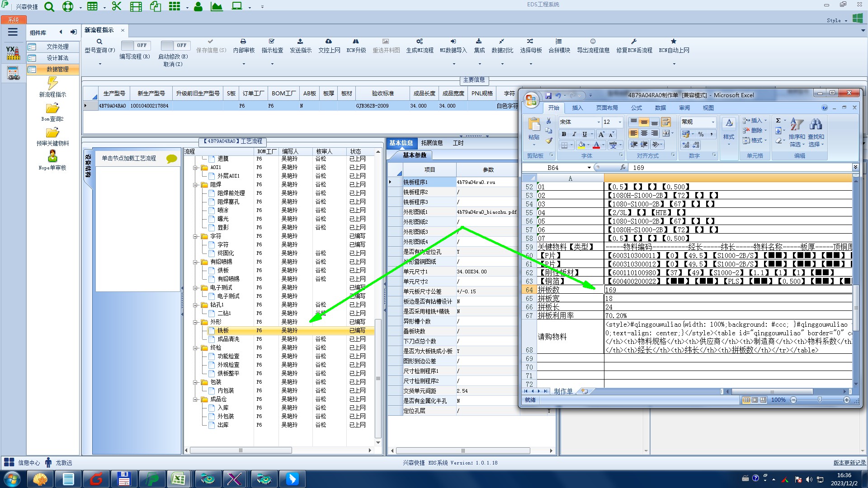This screenshot has width=868, height=488.
Task: Click the 内部审核 print icon
Action: 243,42
